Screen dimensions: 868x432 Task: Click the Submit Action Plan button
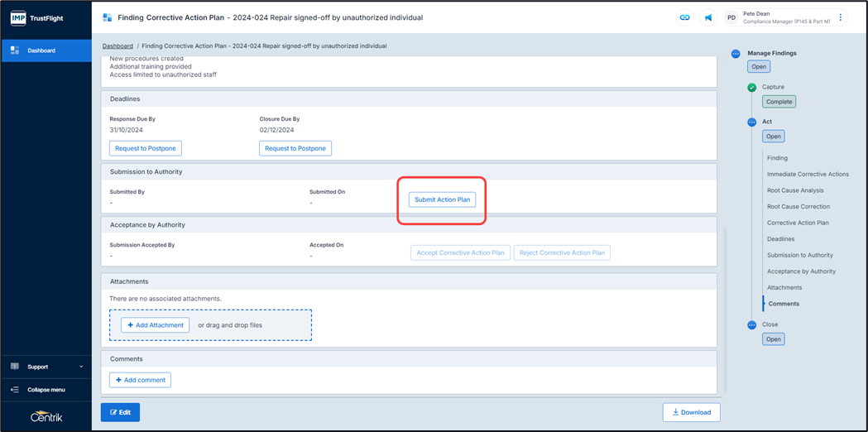pos(442,199)
